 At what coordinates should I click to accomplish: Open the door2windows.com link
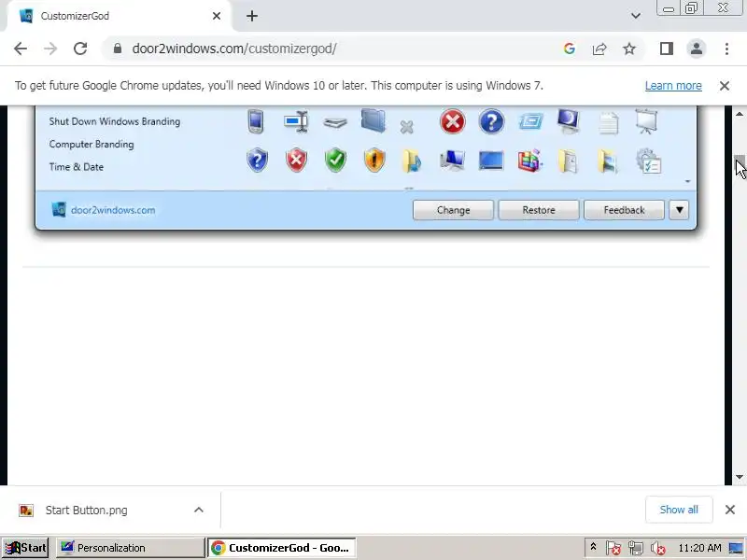coord(113,210)
